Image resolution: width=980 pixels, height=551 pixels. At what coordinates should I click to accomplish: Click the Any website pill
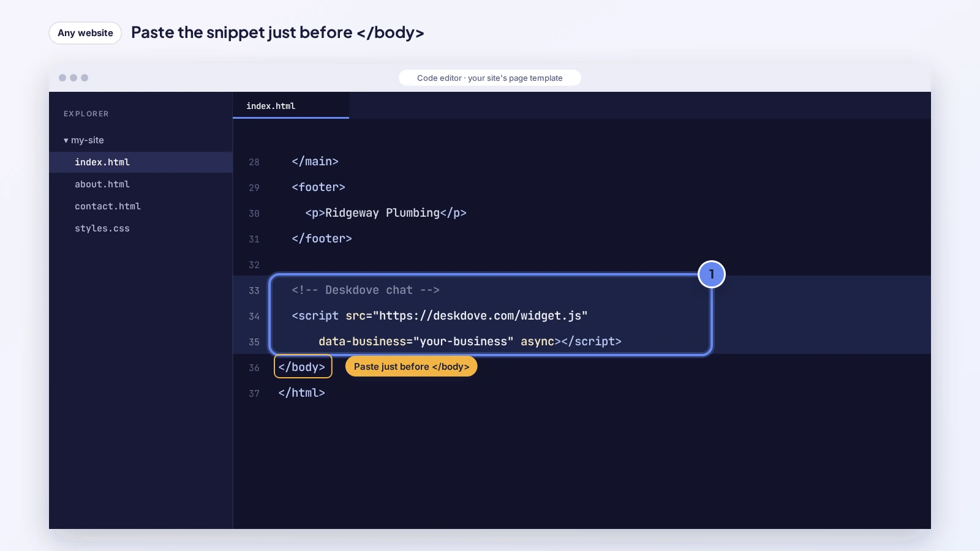[85, 33]
